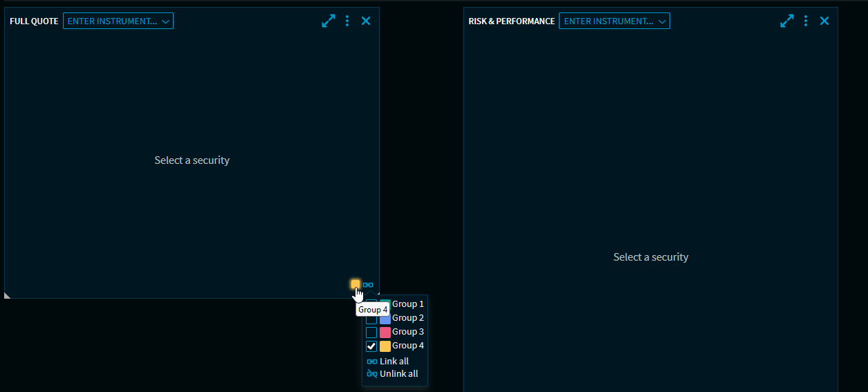Close the Risk & Performance widget
This screenshot has height=392, width=868.
coord(824,21)
